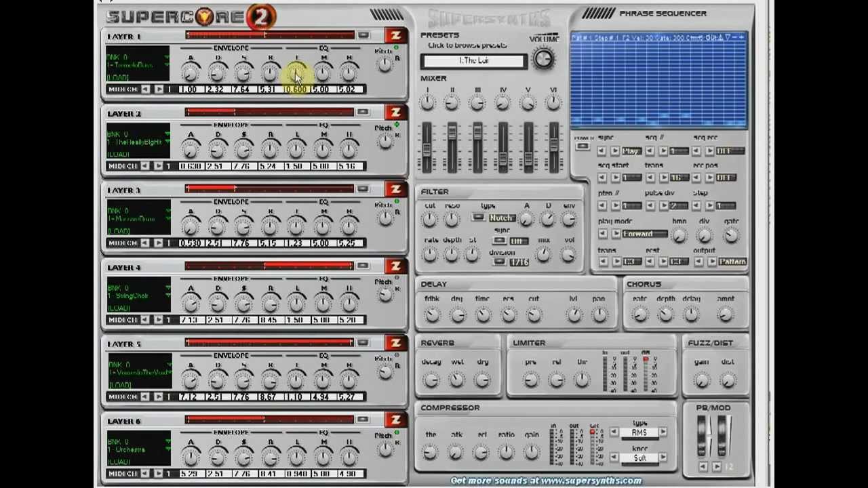Click the red Z button on Layer 2
This screenshot has height=488, width=868.
point(395,112)
